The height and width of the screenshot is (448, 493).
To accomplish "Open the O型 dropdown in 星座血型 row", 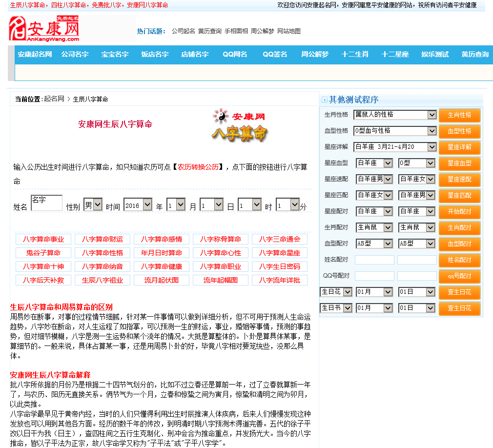I will pyautogui.click(x=417, y=163).
